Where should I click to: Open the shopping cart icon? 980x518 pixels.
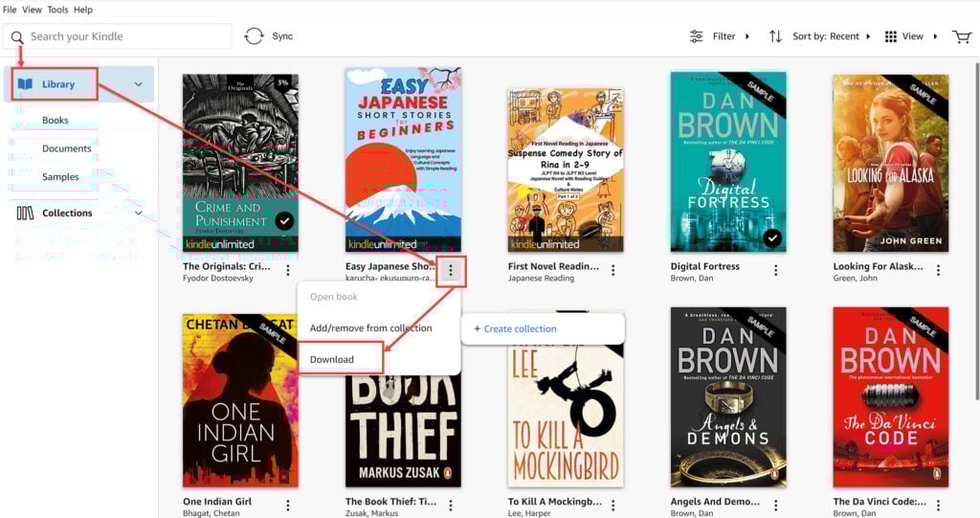(x=961, y=36)
